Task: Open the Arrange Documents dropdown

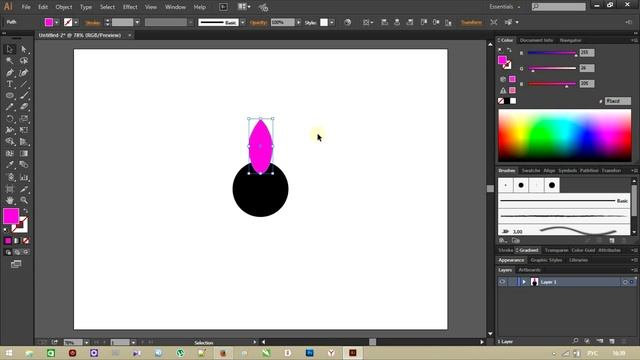Action: [244, 7]
